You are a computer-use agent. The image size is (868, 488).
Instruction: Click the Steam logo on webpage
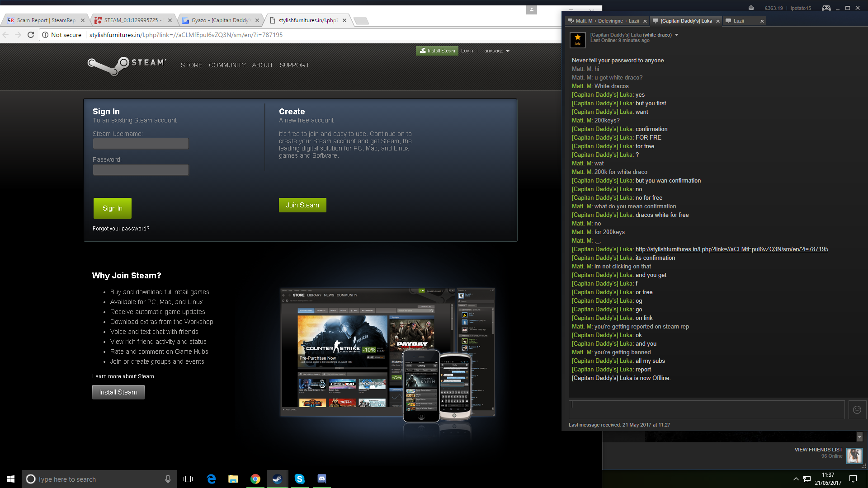pyautogui.click(x=127, y=65)
